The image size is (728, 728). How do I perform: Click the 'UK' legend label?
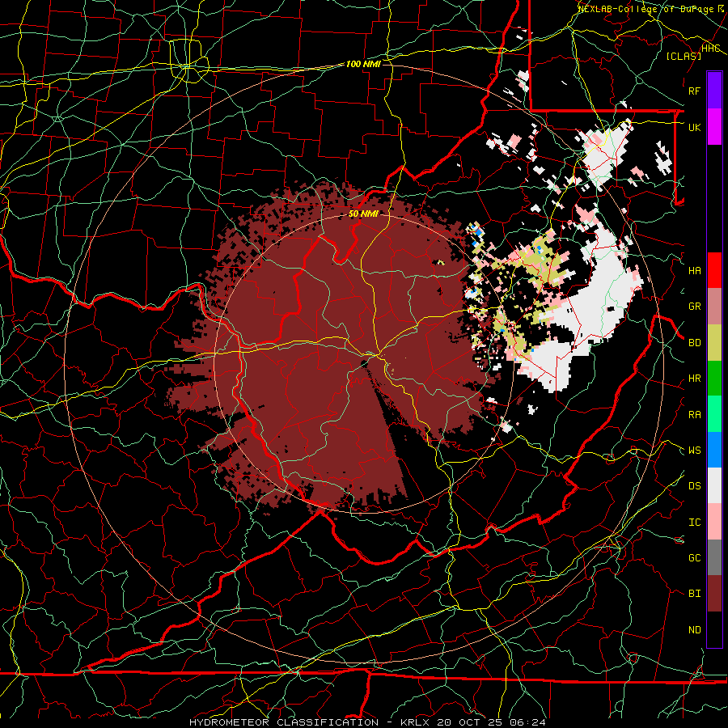coord(695,127)
